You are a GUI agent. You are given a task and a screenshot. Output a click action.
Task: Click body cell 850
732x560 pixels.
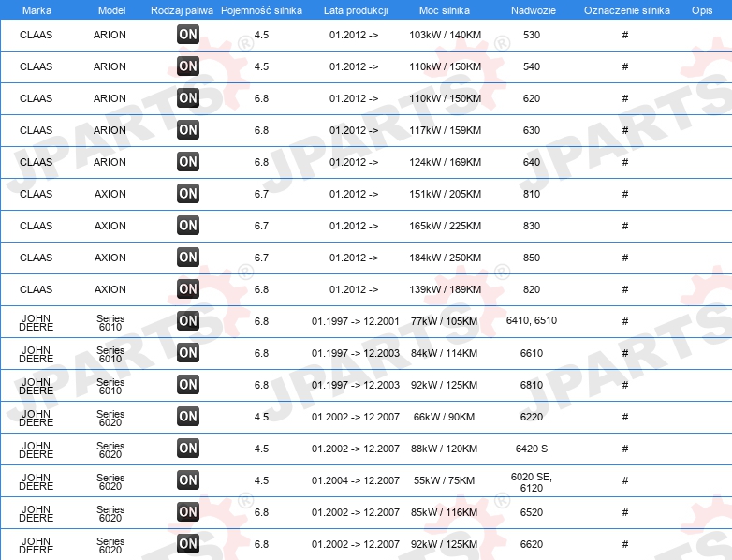532,258
